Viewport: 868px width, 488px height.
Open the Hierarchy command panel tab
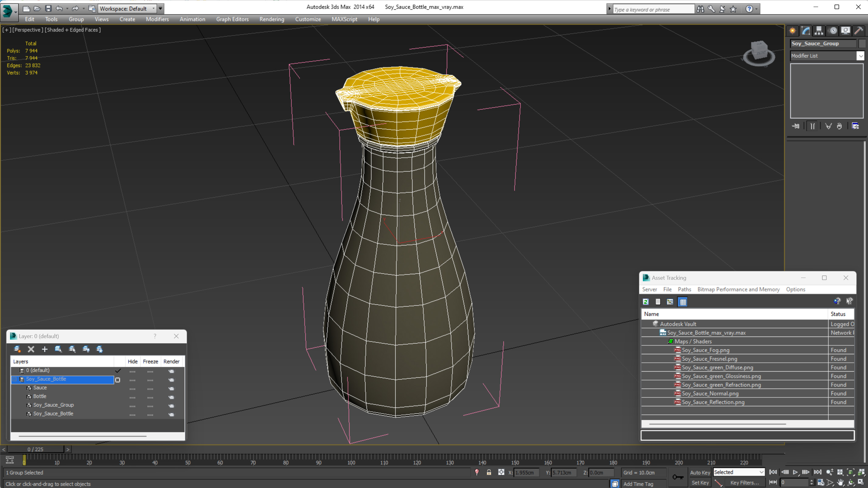(819, 31)
